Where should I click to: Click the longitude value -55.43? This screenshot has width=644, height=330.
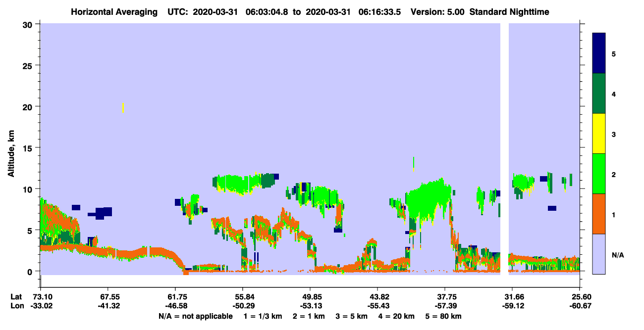377,306
